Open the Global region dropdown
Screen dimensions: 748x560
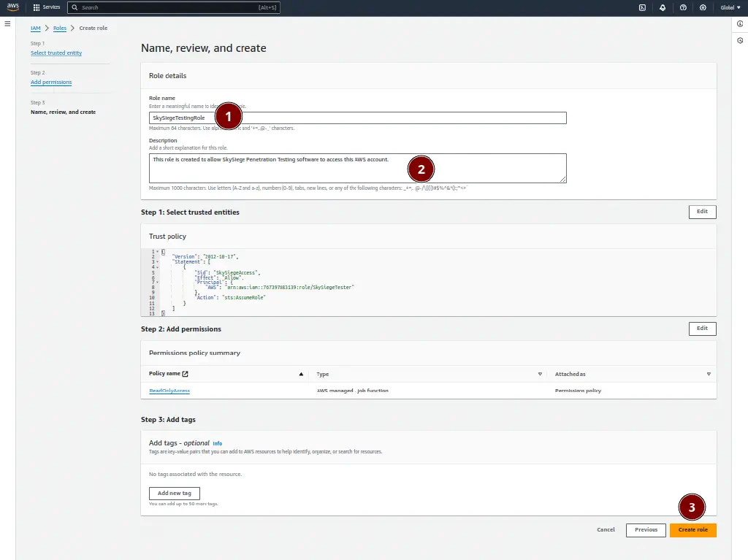point(730,7)
